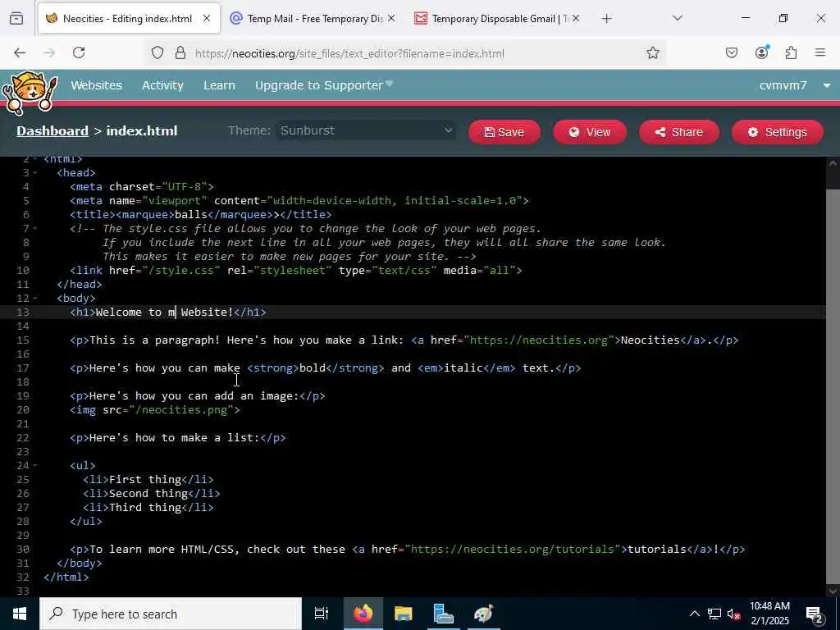Select the Neocities Editing index.html tab
Screen dimensions: 840x630
(x=129, y=19)
